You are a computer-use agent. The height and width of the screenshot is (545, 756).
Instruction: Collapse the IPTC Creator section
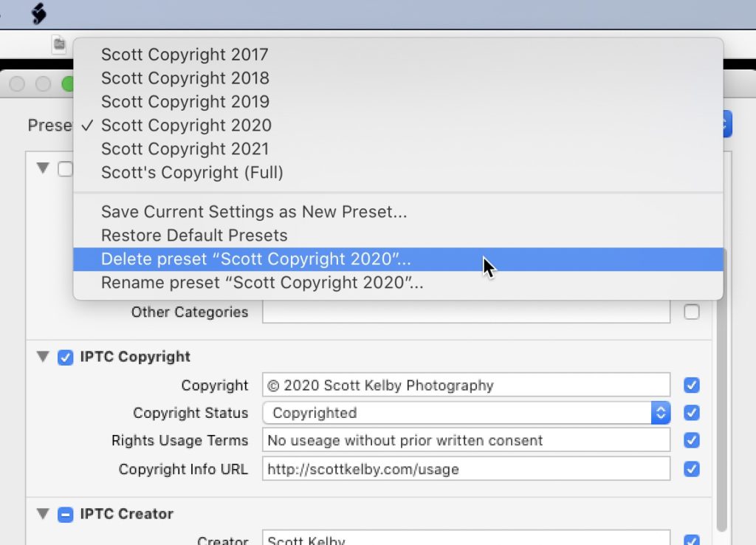(x=43, y=514)
